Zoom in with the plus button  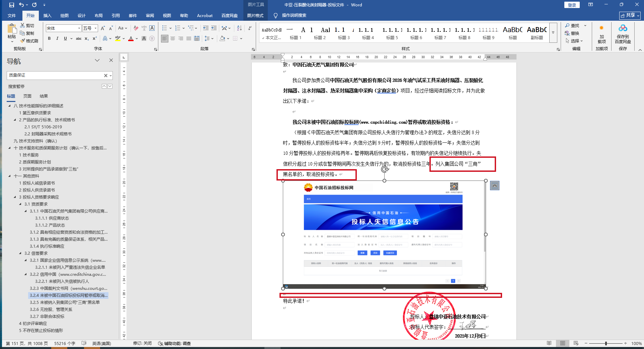click(x=625, y=343)
